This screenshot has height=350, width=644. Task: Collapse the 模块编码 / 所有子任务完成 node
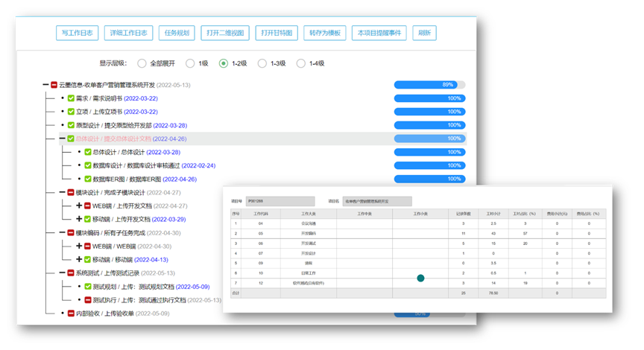63,232
